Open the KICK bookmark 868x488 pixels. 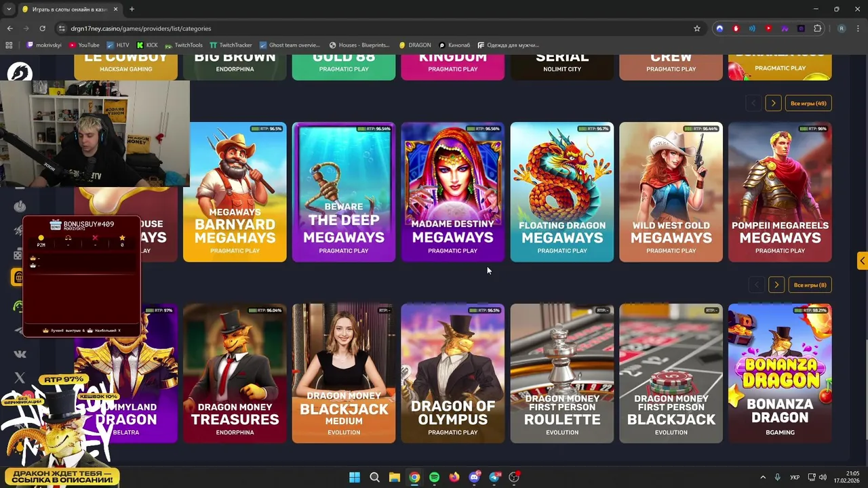click(147, 45)
